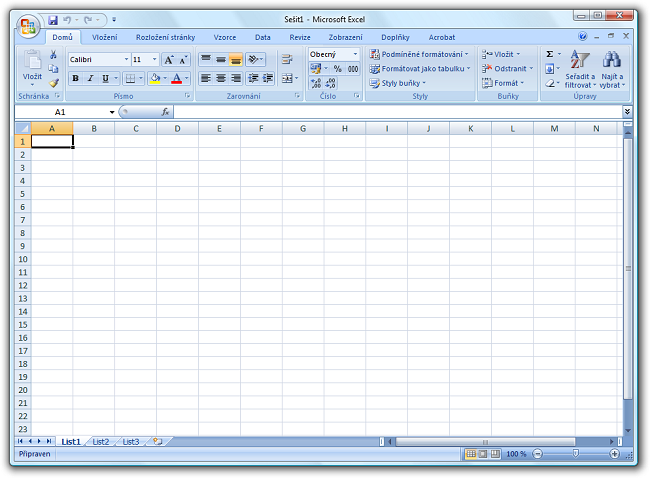Open the Revize tab
This screenshot has width=650, height=478.
(x=300, y=37)
